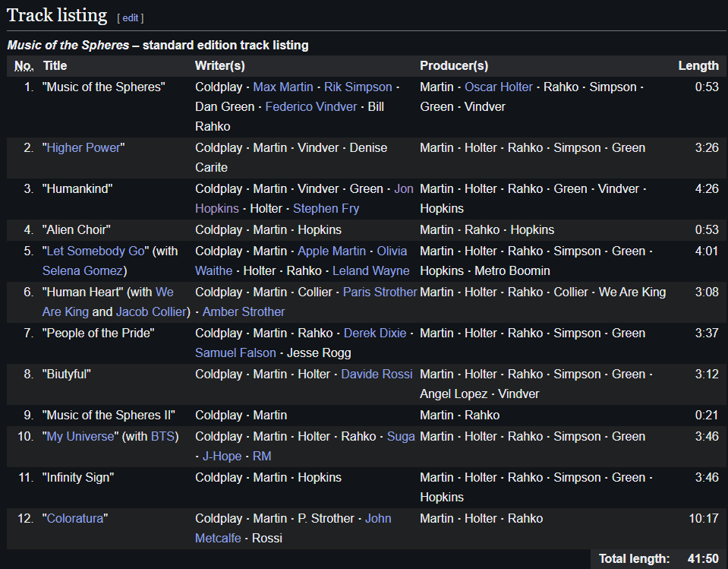Open the Stephen Fry link

pos(326,209)
